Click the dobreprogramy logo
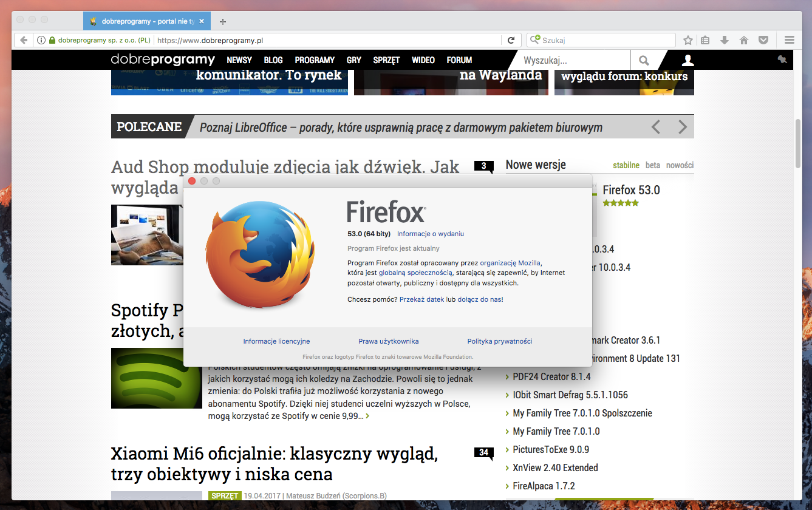This screenshot has height=510, width=812. [x=163, y=59]
